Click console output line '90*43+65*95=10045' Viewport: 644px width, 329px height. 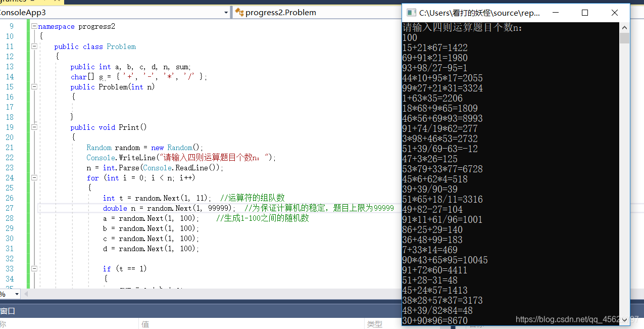pyautogui.click(x=445, y=260)
